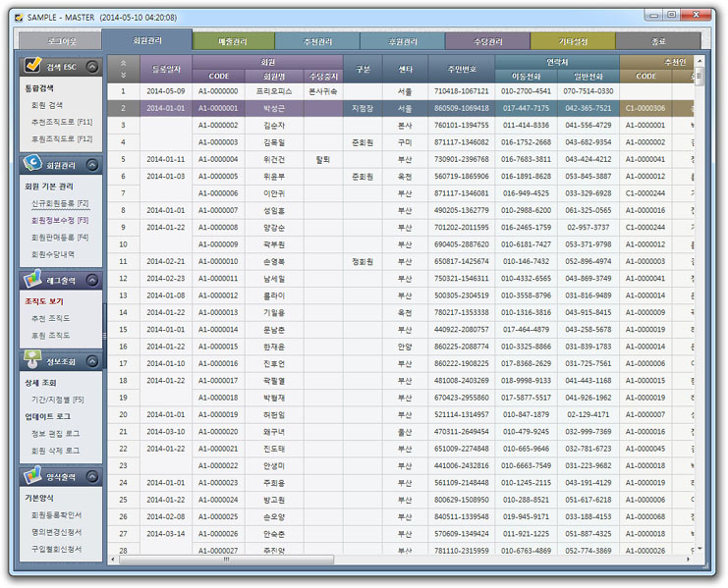Open 회원등록확인서 form link
Image resolution: width=728 pixels, height=588 pixels.
point(56,514)
